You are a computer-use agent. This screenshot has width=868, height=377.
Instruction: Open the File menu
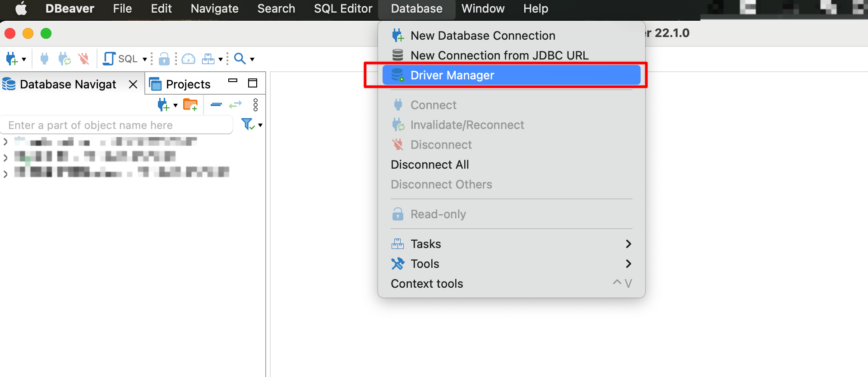click(x=122, y=9)
